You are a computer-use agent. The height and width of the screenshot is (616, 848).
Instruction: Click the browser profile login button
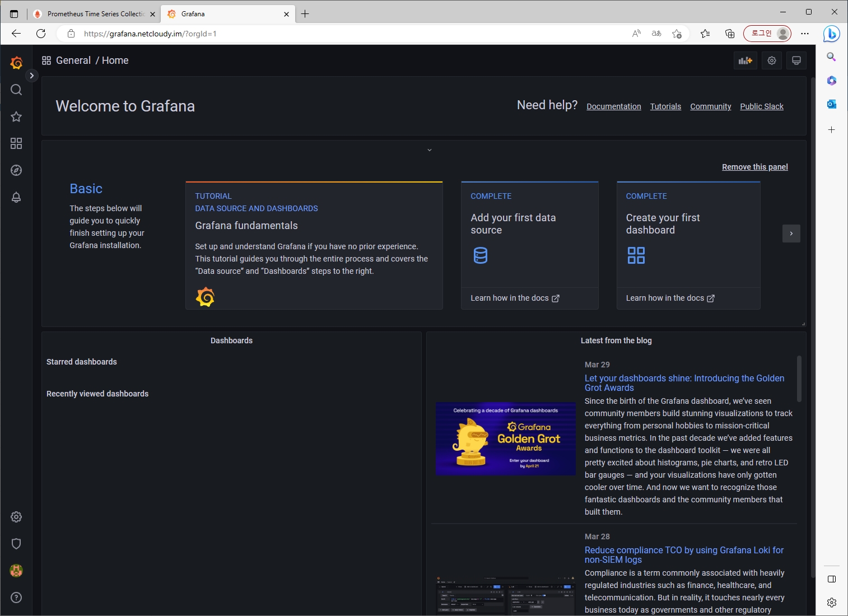(767, 34)
